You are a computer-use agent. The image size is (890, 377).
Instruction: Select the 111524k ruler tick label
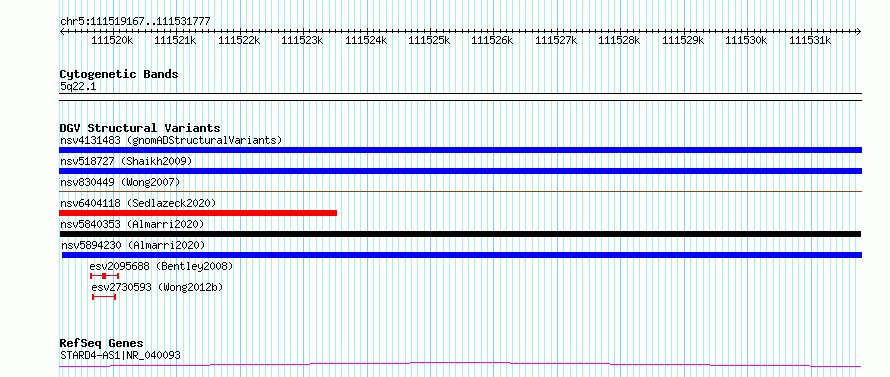366,40
